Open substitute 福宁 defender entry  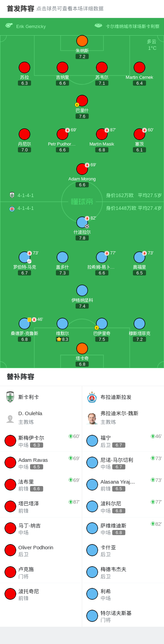pyautogui.click(x=123, y=441)
